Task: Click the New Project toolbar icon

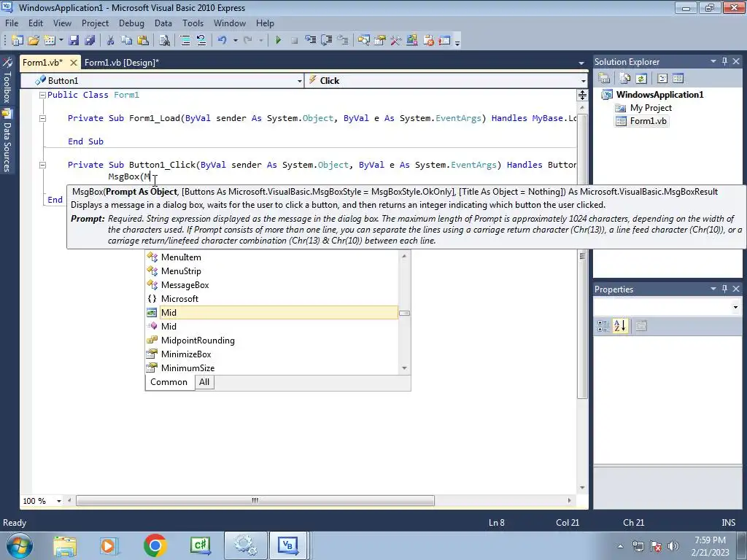Action: [18, 41]
